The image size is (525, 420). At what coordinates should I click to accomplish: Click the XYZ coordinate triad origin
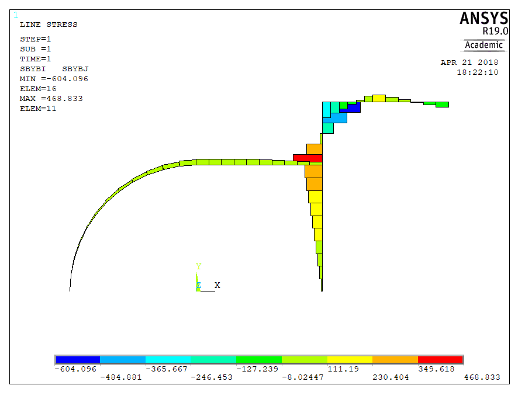pos(198,290)
